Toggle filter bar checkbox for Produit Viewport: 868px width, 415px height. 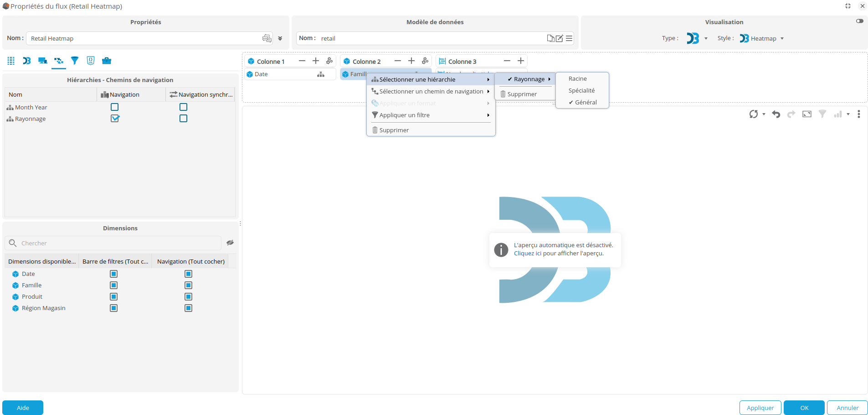tap(114, 297)
